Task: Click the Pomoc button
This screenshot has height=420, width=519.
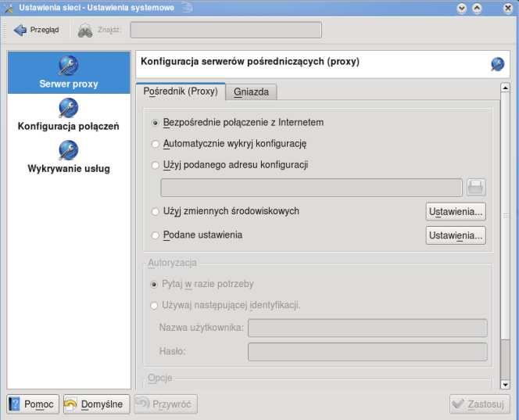Action: [33, 404]
